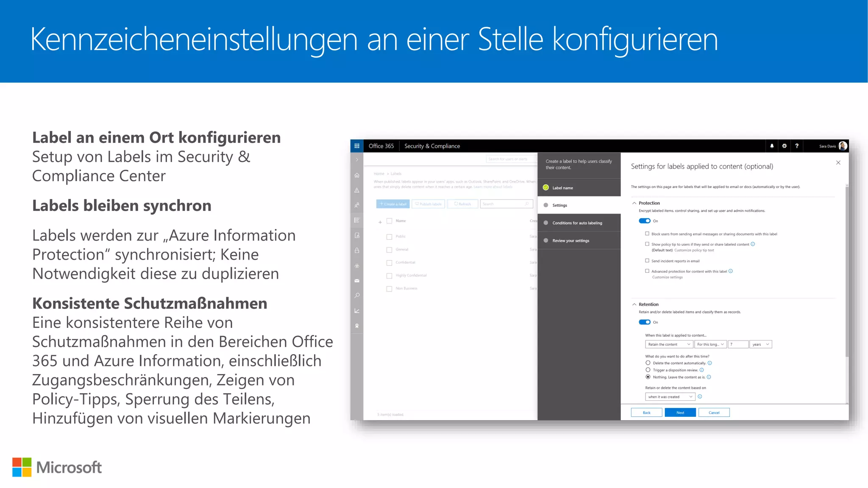Go to the Settings wizard step
The height and width of the screenshot is (488, 868).
579,205
